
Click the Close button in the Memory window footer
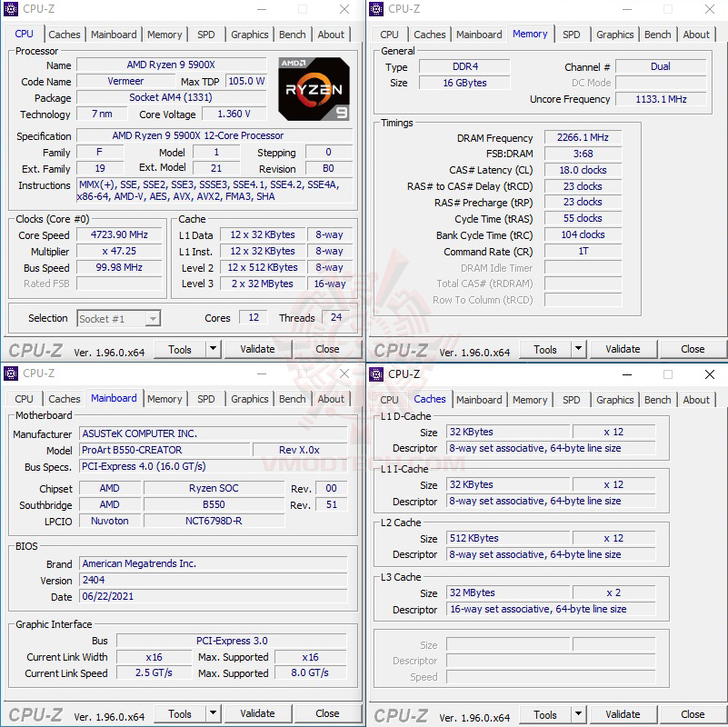693,349
